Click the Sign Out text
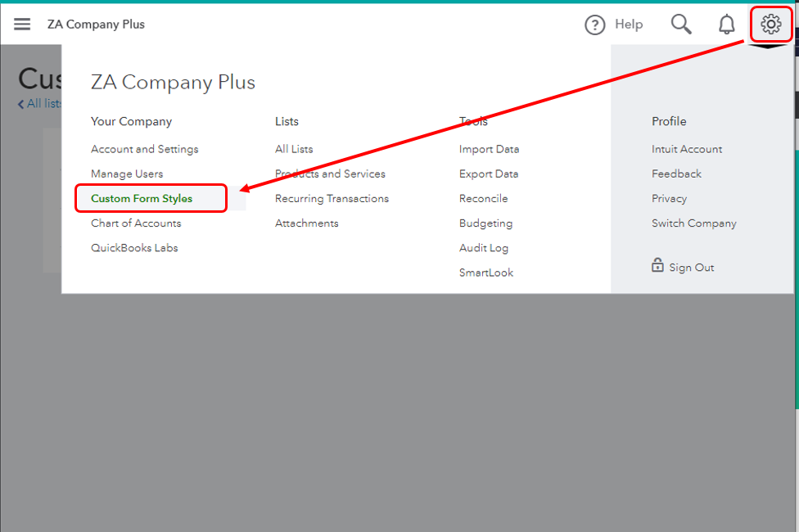The width and height of the screenshot is (799, 532). [692, 268]
